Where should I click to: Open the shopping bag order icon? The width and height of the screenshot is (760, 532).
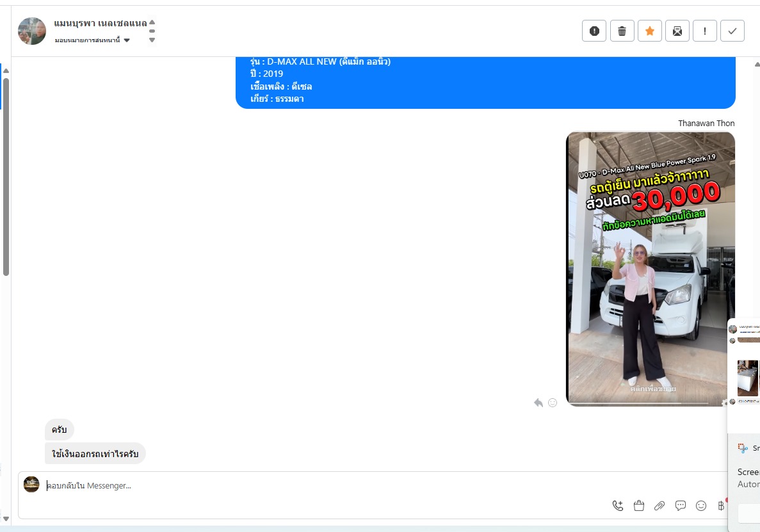pyautogui.click(x=639, y=506)
